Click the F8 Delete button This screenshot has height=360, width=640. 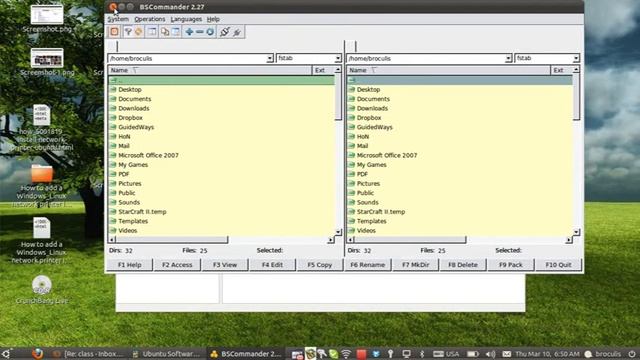pos(463,264)
